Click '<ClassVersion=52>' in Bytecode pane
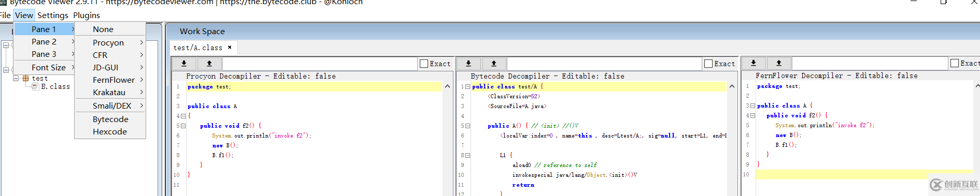The width and height of the screenshot is (980, 196). click(x=514, y=96)
